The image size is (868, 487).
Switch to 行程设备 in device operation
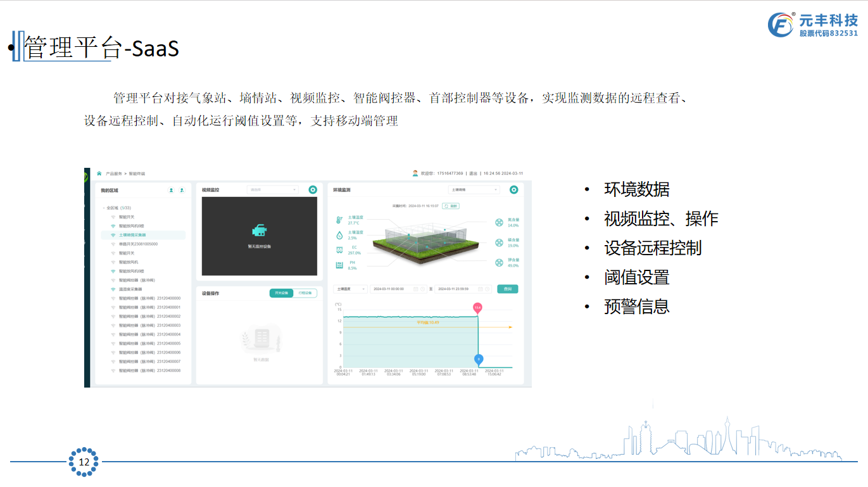pyautogui.click(x=305, y=293)
